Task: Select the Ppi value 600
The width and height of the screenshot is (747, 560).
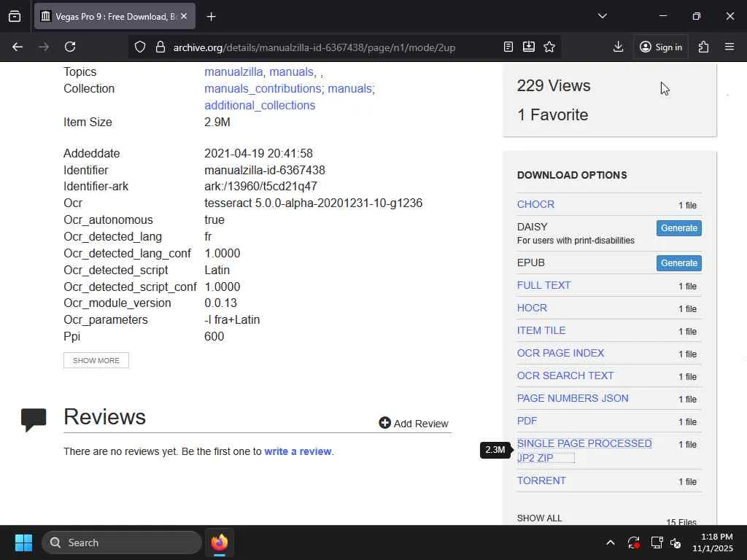Action: point(214,337)
